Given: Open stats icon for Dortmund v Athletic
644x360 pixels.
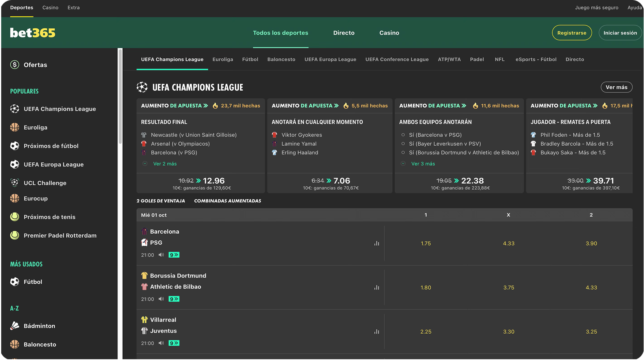Looking at the screenshot, I should tap(376, 287).
